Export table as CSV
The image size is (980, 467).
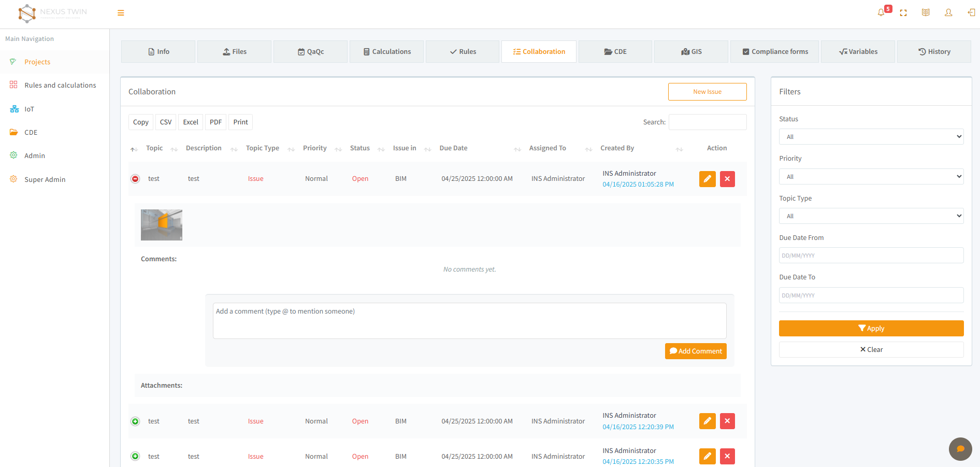[x=166, y=122]
